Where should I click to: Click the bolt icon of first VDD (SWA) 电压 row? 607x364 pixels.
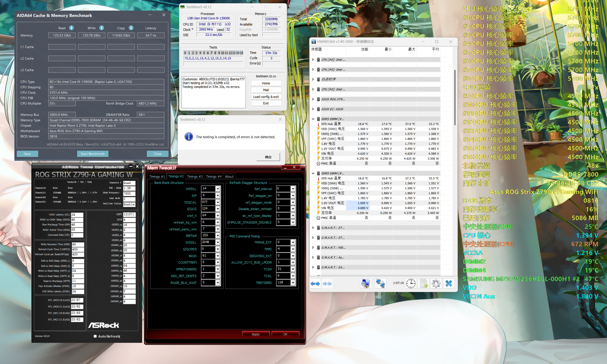pos(318,129)
